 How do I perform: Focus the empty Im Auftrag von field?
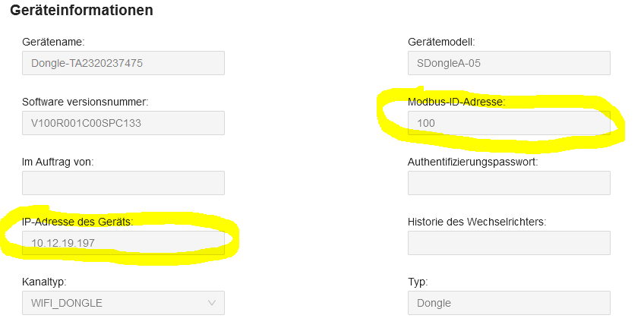click(x=123, y=183)
